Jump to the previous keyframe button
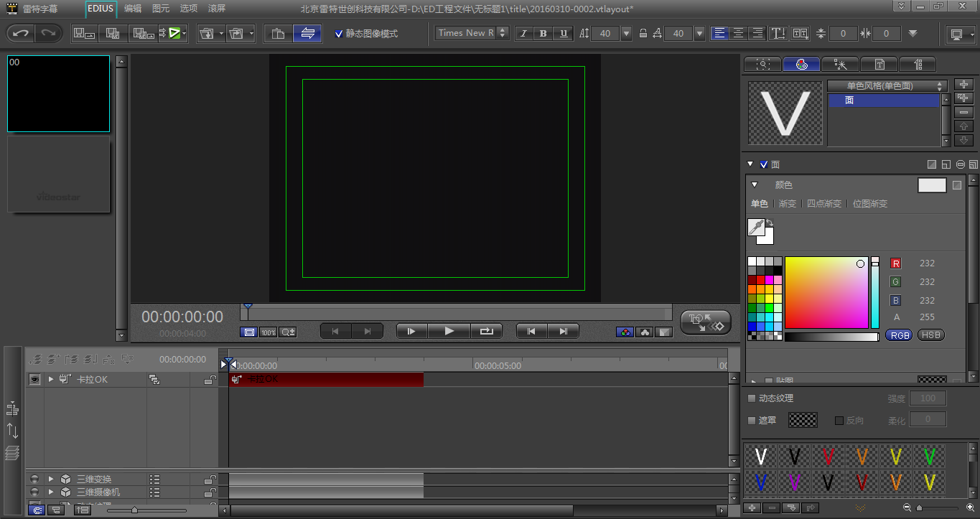Screen dimensions: 980x519 (531, 331)
